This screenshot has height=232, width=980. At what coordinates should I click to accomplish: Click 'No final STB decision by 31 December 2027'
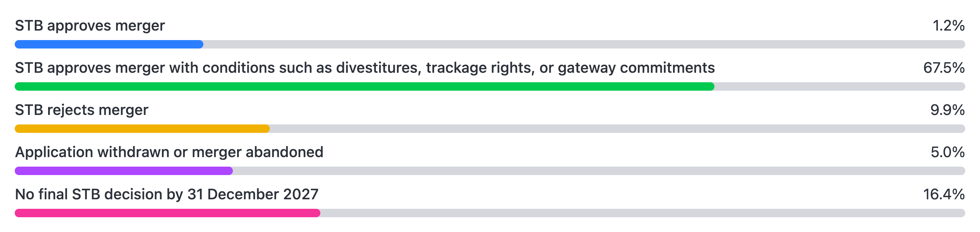coord(166,194)
